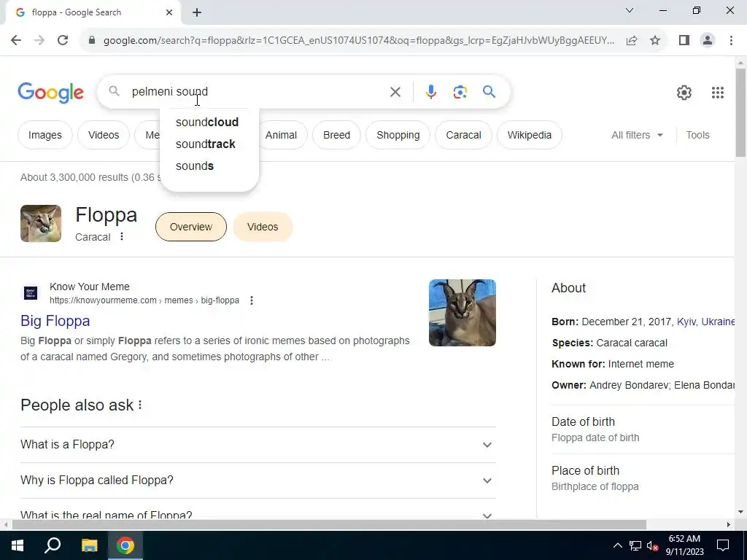The width and height of the screenshot is (747, 560).
Task: Search by image with Google Lens
Action: coord(460,92)
